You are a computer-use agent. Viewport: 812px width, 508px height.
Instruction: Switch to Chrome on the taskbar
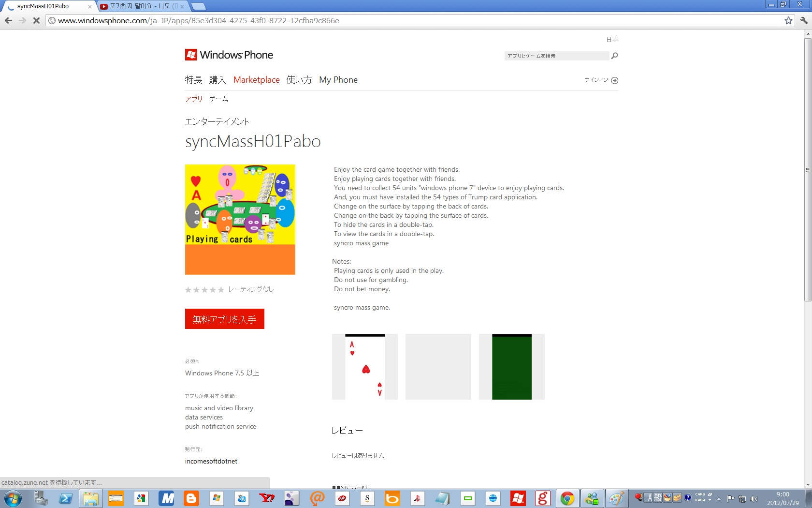coord(567,498)
